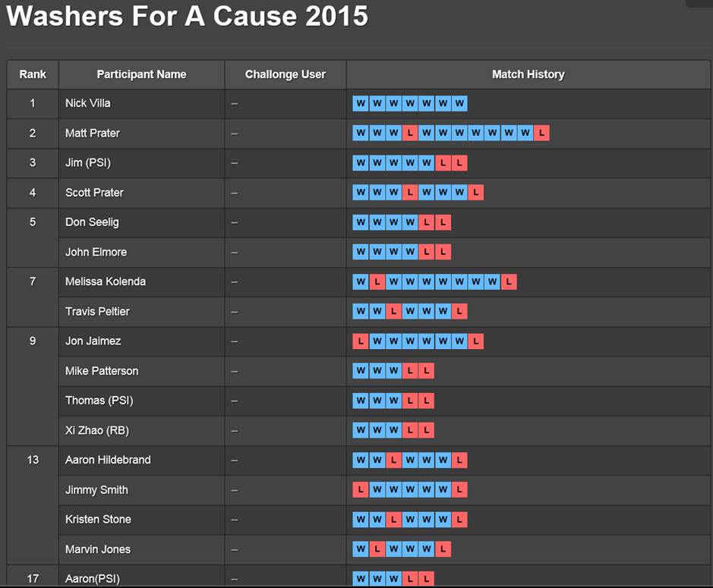The width and height of the screenshot is (713, 588).
Task: Click Nick Villa's first W match badge
Action: [x=361, y=103]
